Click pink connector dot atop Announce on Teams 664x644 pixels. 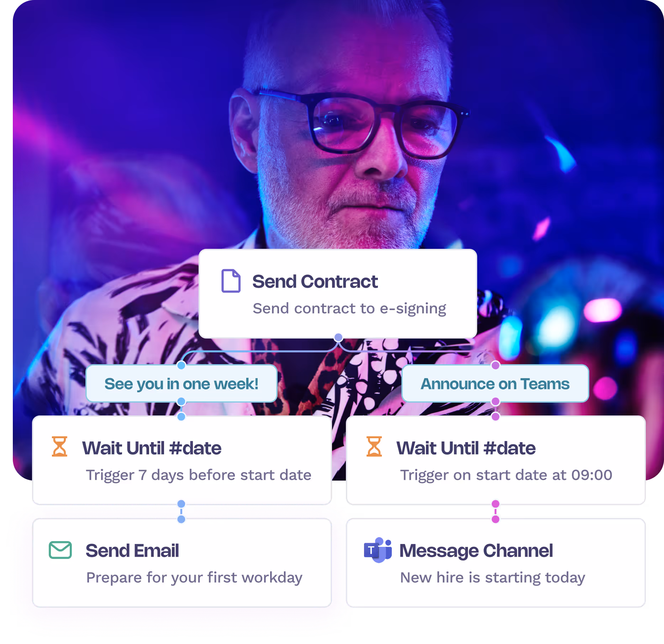click(495, 365)
